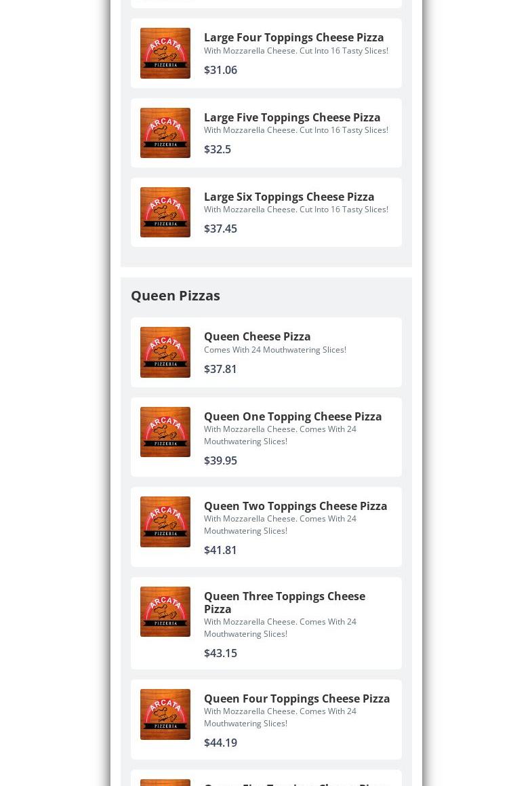
Task: Click Queen Four Toppings pizza logo image
Action: pyautogui.click(x=165, y=714)
